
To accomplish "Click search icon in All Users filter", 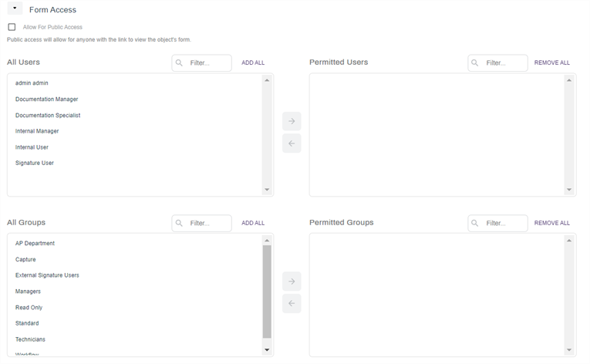I will [179, 63].
